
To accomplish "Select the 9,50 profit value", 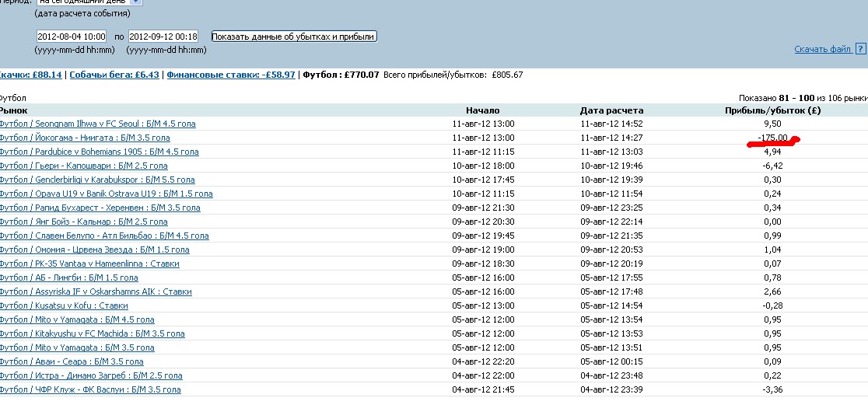I will [772, 124].
